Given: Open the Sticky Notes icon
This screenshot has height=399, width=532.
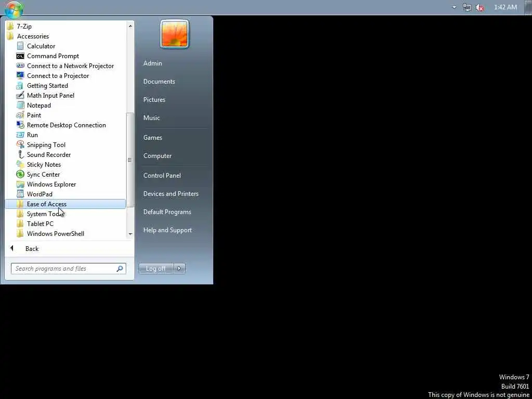Looking at the screenshot, I should point(20,164).
